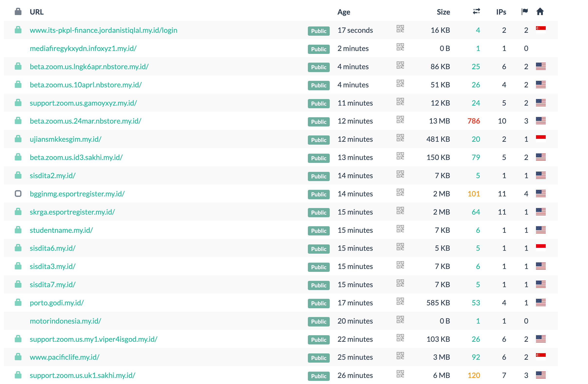This screenshot has width=588, height=384.
Task: Click Public badge on motorindonesia.my.id row
Action: tap(319, 322)
